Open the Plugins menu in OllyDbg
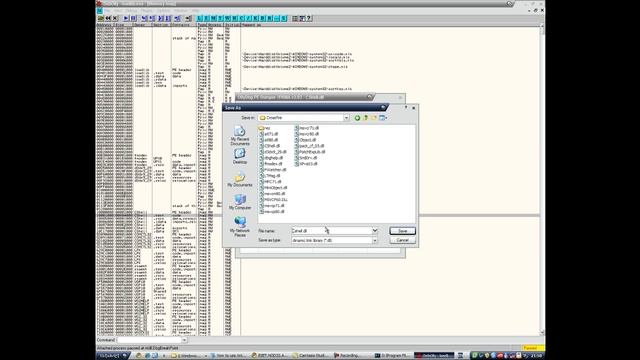This screenshot has width=640, height=360. [x=146, y=11]
